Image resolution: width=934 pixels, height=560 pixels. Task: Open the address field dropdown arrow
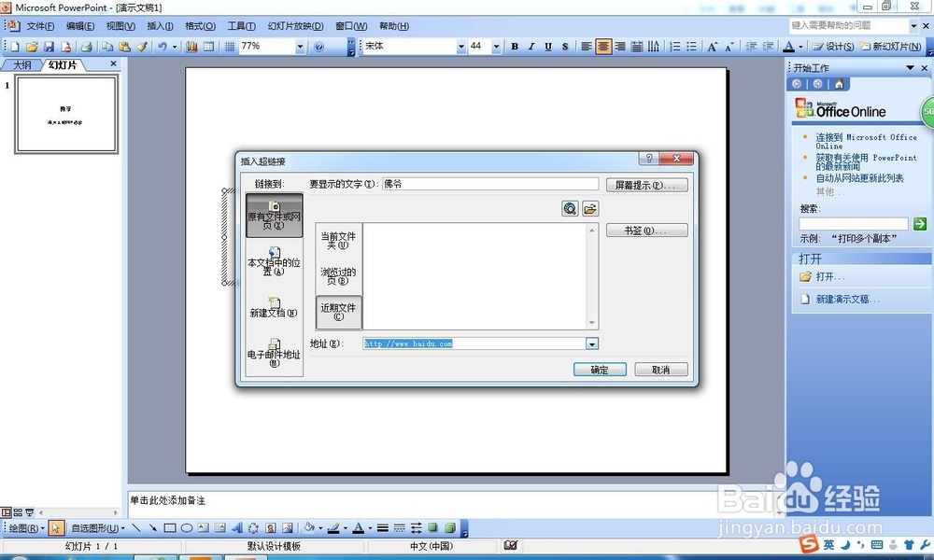(x=592, y=343)
